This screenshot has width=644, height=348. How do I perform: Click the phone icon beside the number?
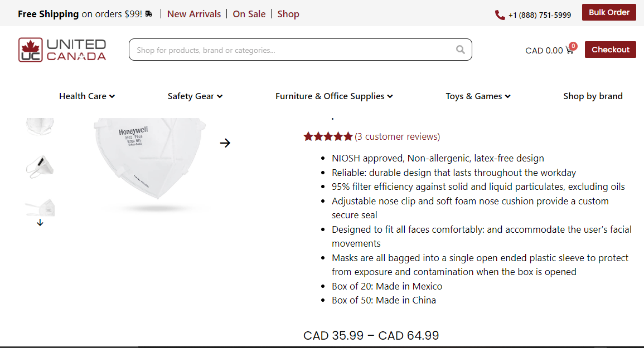click(500, 15)
